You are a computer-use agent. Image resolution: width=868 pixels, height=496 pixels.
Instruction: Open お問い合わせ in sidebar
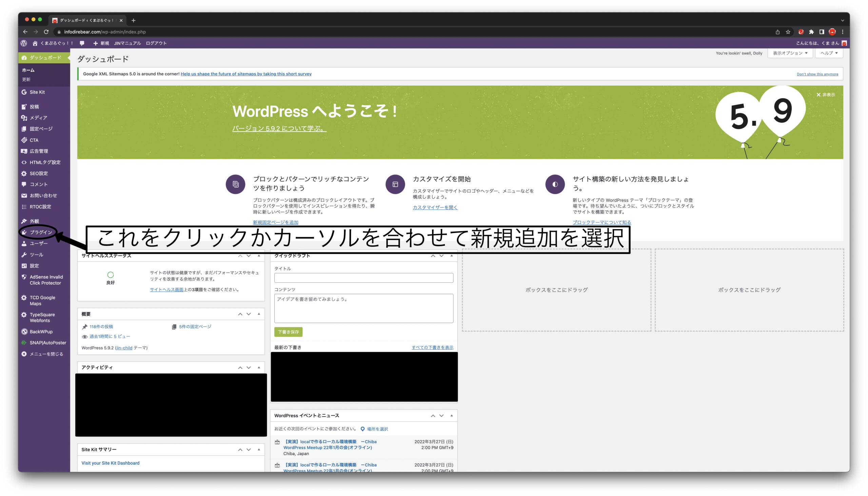pos(43,196)
